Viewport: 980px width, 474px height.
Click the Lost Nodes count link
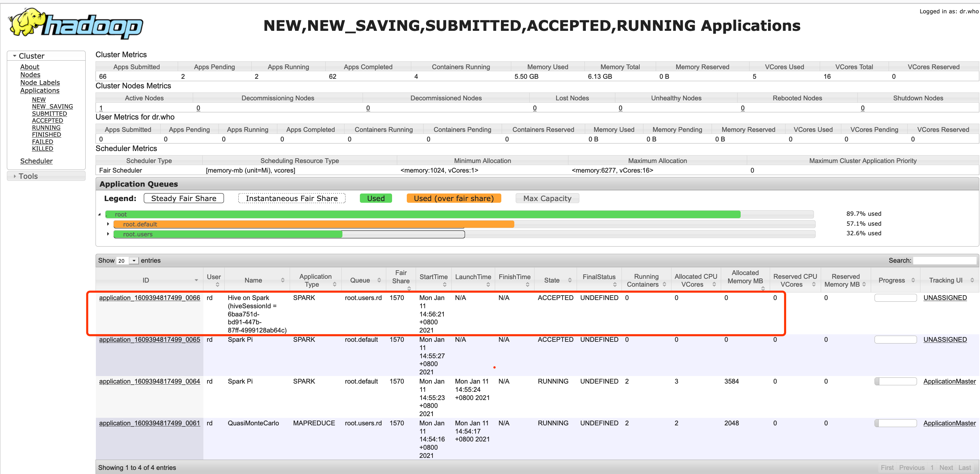535,108
